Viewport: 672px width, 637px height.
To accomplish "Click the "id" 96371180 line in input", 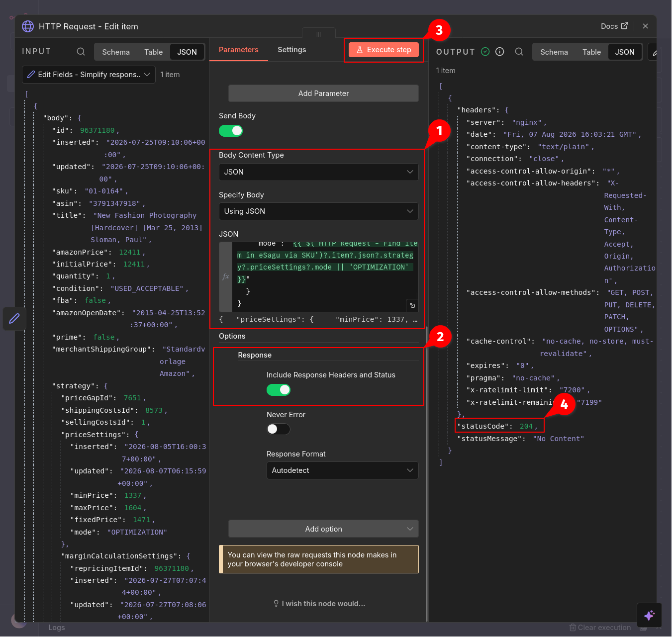I will click(86, 130).
